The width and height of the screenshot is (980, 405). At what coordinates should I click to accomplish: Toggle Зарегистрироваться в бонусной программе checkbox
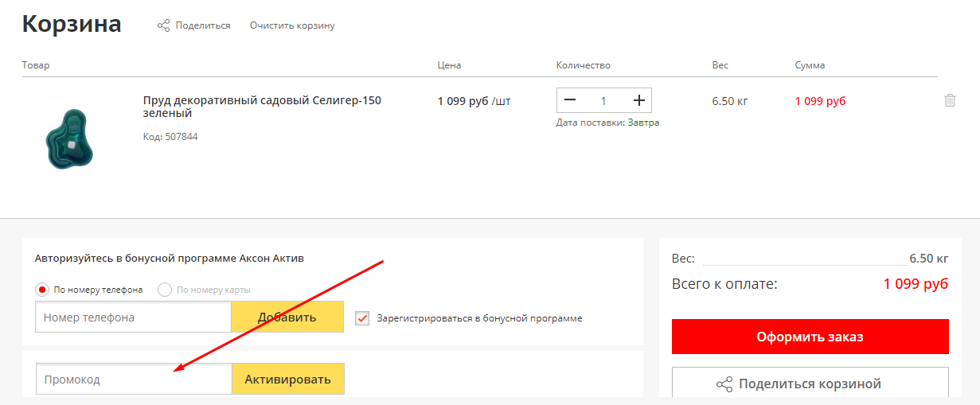point(362,317)
